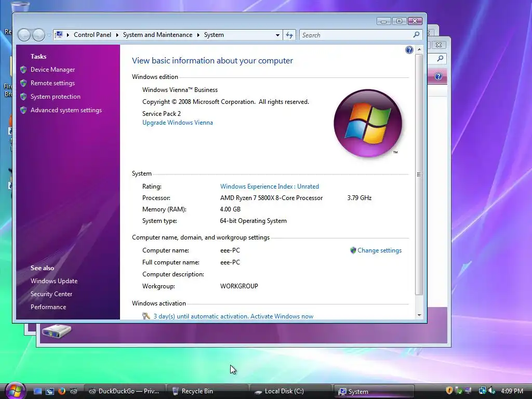Screen dimensions: 532x399
Task: Select System and Maintenance breadcrumb
Action: tap(157, 35)
